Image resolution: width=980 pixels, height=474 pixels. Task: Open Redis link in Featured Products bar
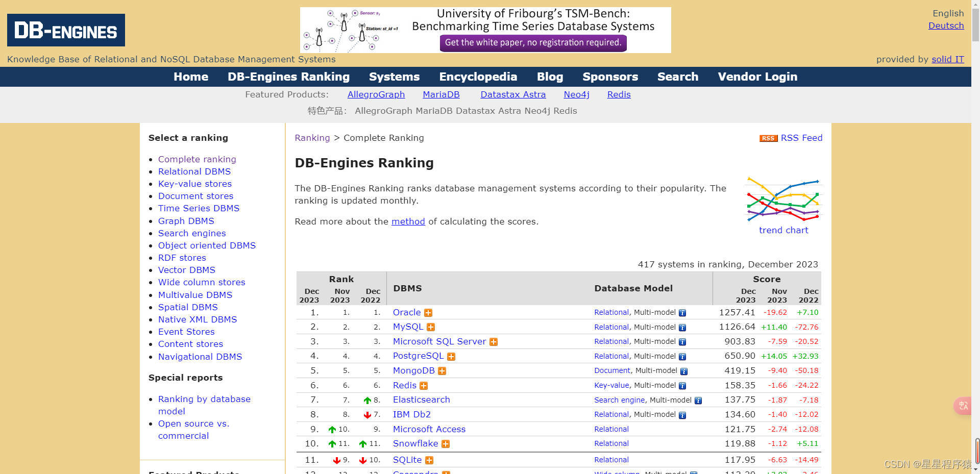[619, 94]
